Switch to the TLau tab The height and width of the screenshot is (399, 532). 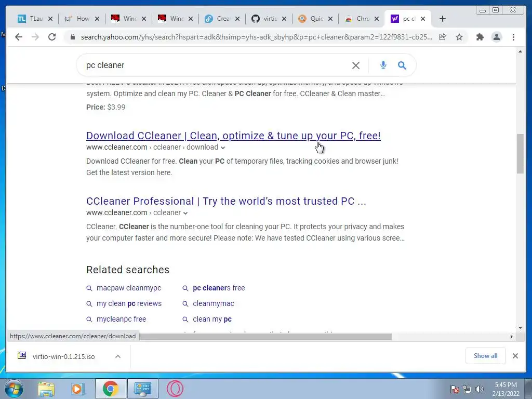31,19
